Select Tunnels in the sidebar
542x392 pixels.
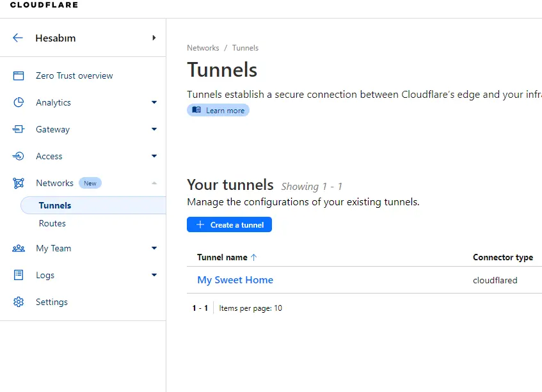[93, 205]
